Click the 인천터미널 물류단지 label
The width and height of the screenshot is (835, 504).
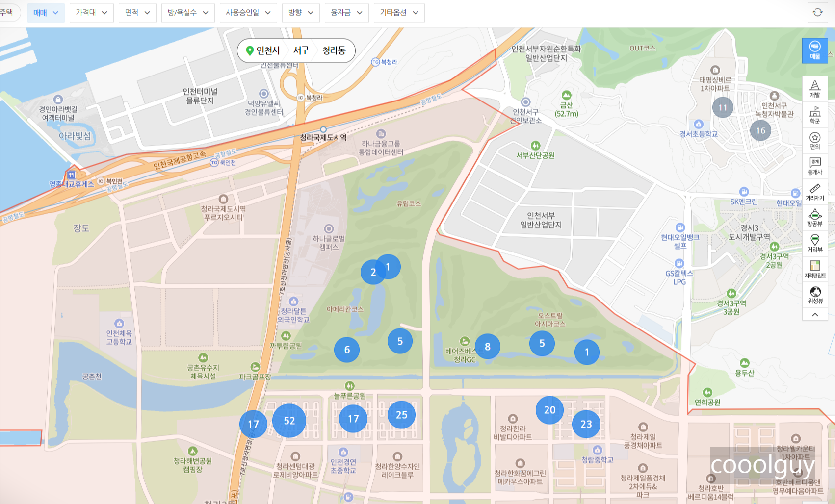(200, 96)
